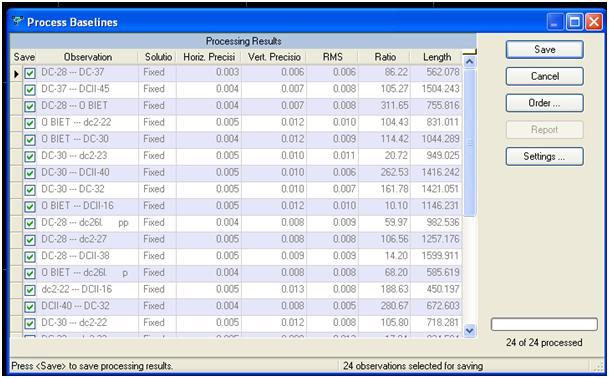The width and height of the screenshot is (609, 378).
Task: Click the Length column header
Action: [437, 57]
